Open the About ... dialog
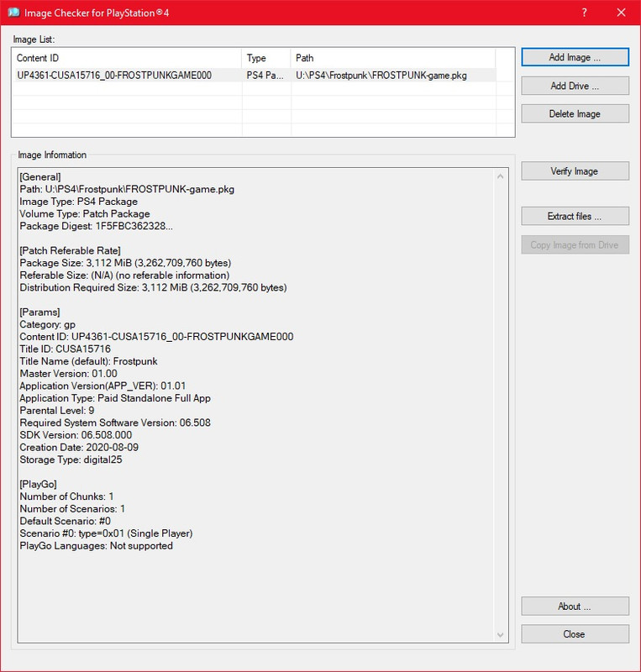641x672 pixels. pos(575,606)
